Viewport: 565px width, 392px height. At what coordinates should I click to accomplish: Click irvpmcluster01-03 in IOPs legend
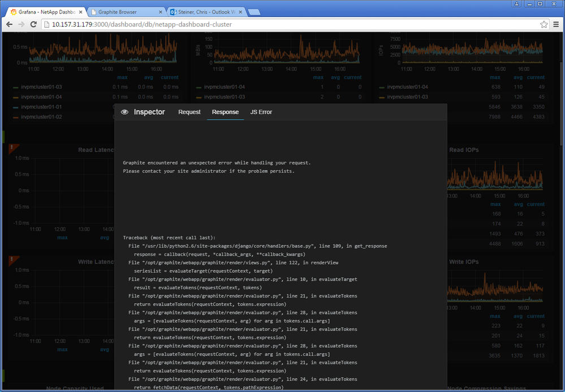tap(407, 97)
